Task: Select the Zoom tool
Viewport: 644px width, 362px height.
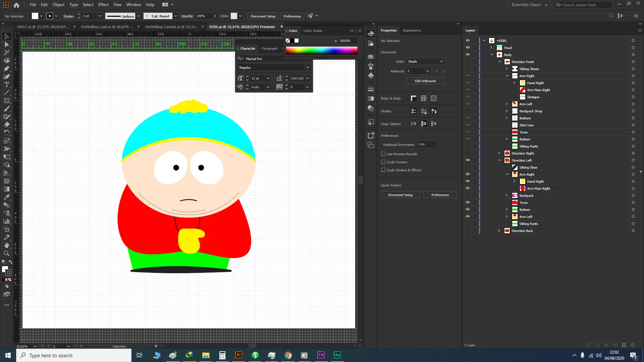Action: [6, 253]
